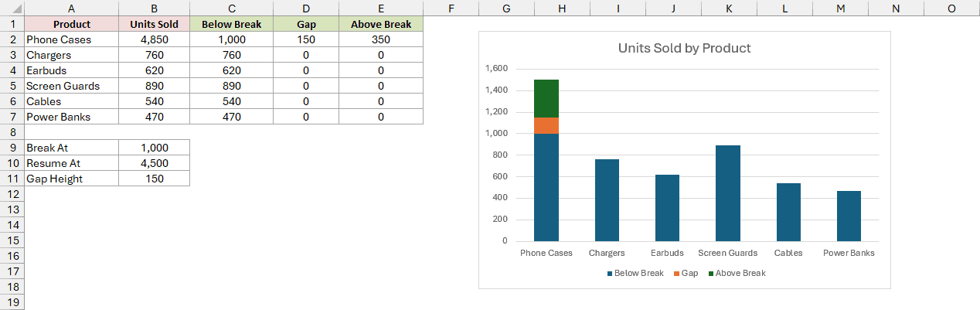Screen dimensions: 980x310
Task: Click the 1,600 axis label
Action: click(496, 69)
